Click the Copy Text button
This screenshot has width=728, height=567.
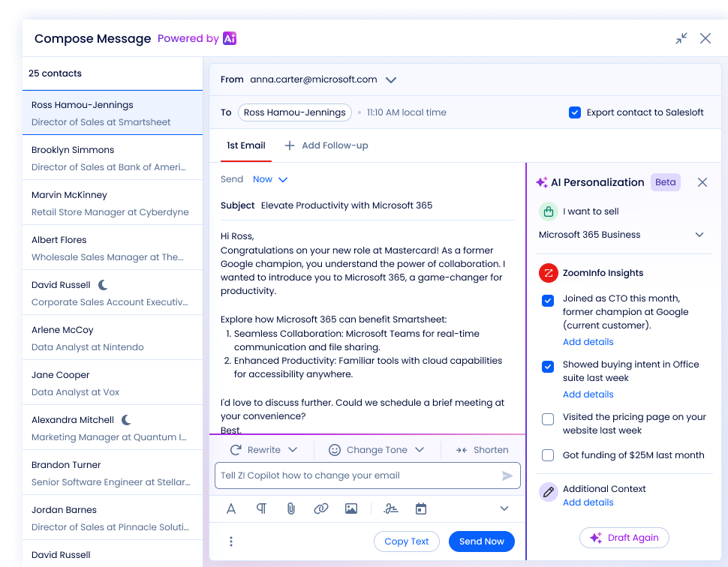(406, 541)
